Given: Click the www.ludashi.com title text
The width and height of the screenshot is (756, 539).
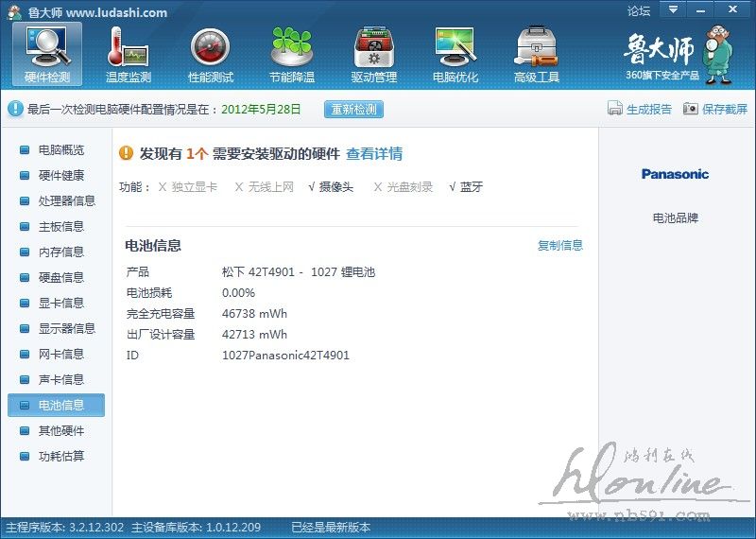Looking at the screenshot, I should (x=116, y=12).
